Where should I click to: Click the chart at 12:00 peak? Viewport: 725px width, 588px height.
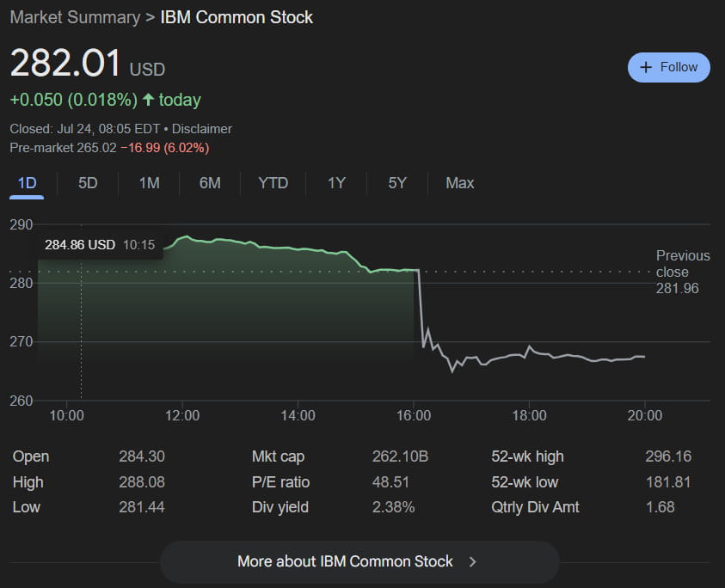click(x=186, y=237)
